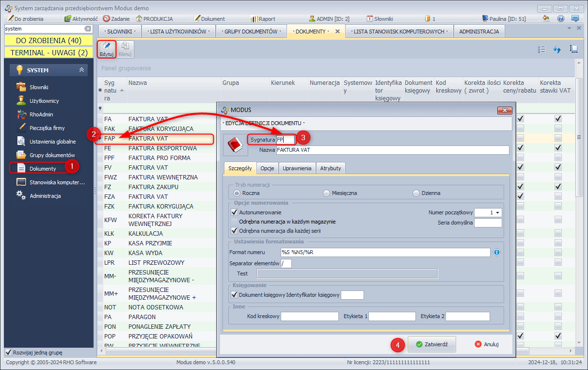Switch to the Uprawnienia tab
The height and width of the screenshot is (370, 588).
point(297,168)
